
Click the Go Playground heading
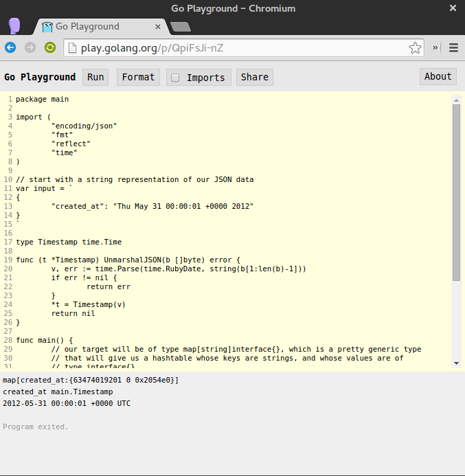[40, 77]
